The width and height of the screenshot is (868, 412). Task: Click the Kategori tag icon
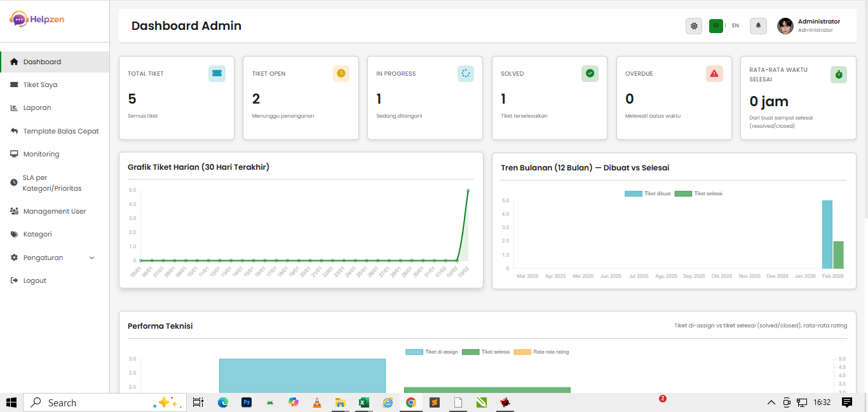tap(14, 234)
